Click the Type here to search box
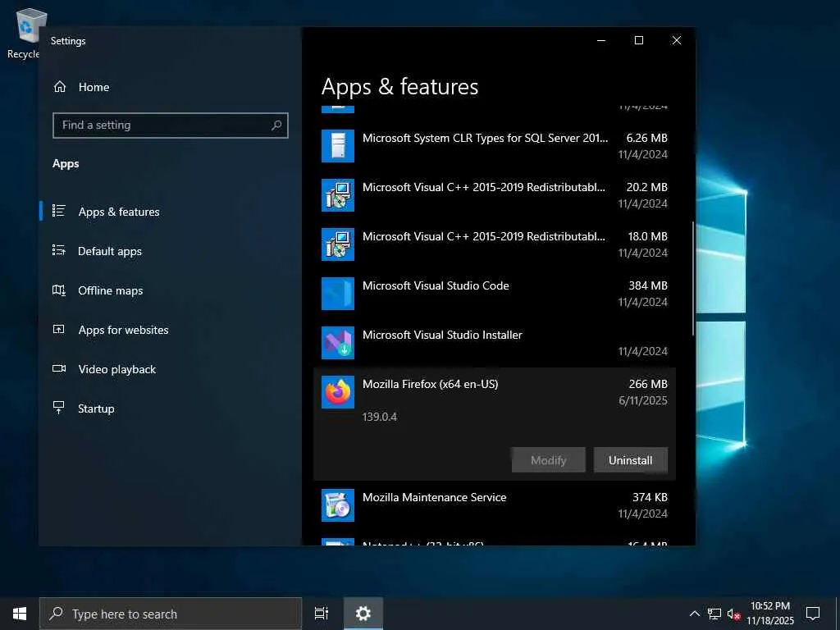This screenshot has width=840, height=630. pos(171,614)
